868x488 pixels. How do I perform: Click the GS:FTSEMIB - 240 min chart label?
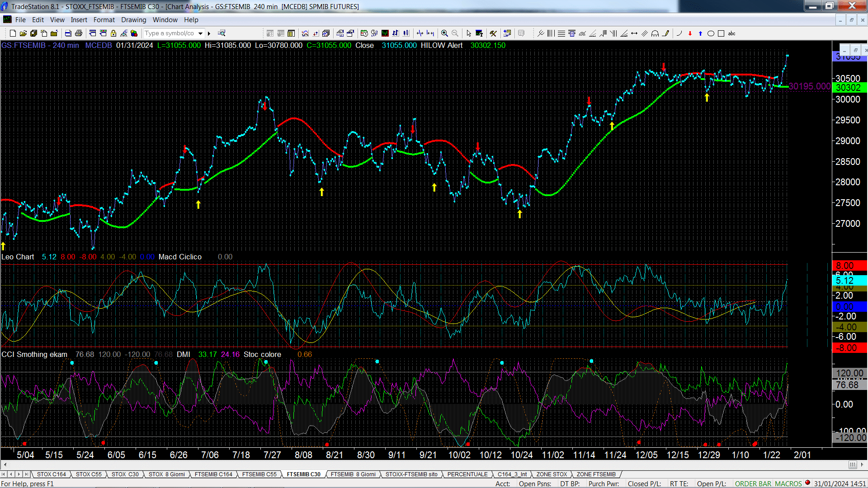[x=40, y=45]
